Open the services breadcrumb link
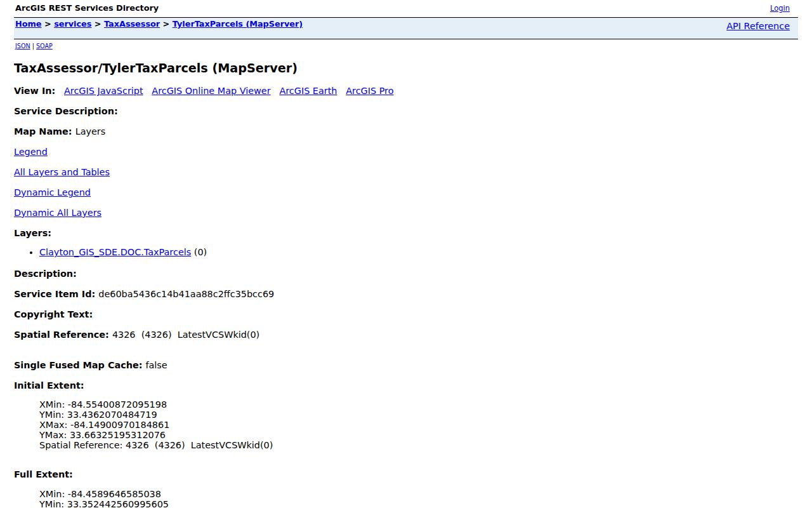812x508 pixels. pyautogui.click(x=73, y=24)
